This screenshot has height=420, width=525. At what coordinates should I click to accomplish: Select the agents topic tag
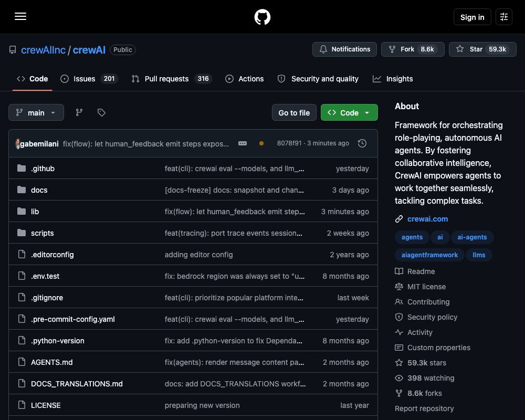412,237
